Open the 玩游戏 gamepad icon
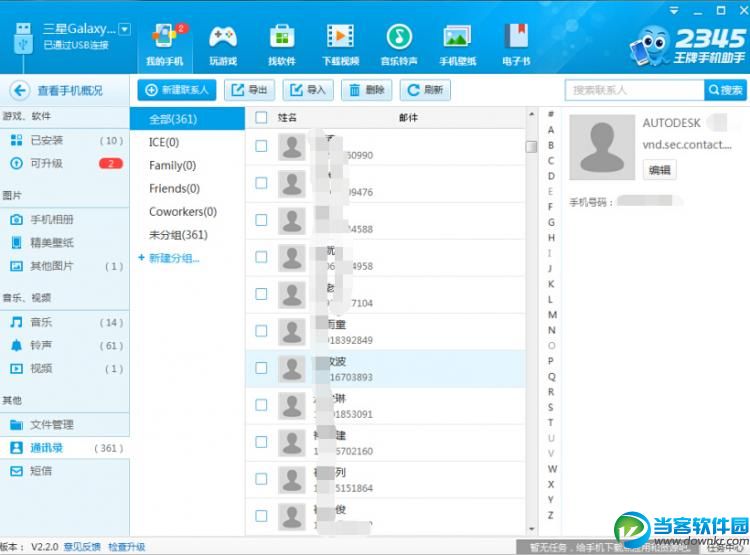 (x=222, y=38)
